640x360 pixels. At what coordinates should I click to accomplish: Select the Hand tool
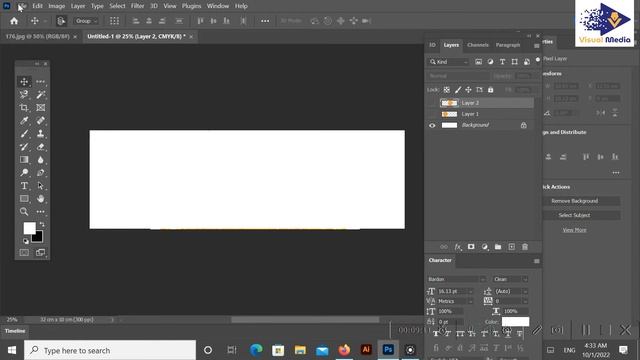[40, 199]
